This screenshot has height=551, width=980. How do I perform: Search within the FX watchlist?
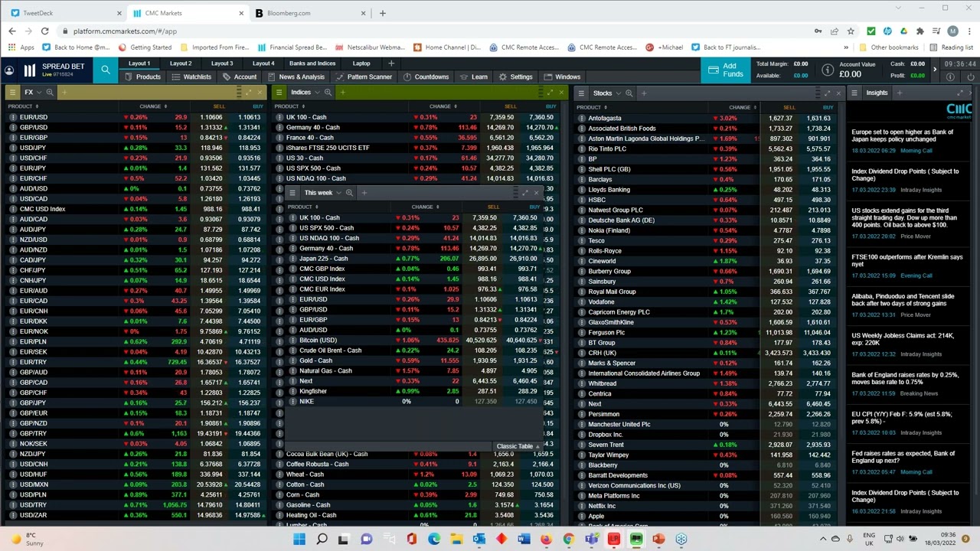(50, 93)
